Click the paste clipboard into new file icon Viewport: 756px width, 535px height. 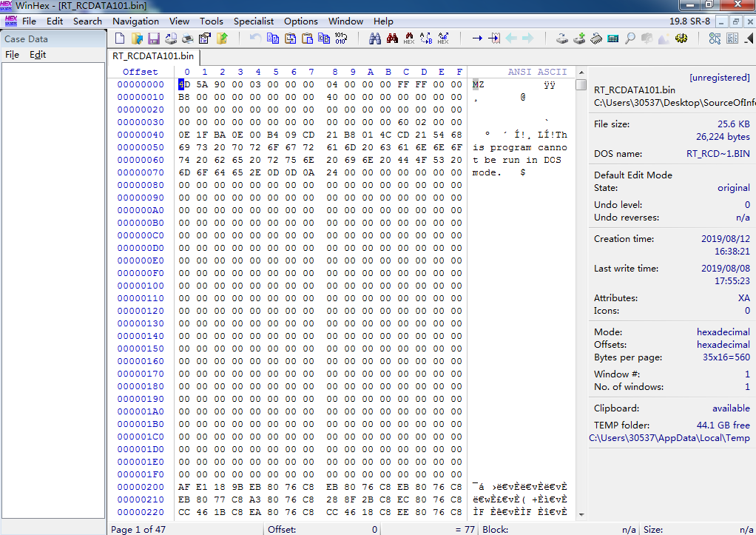click(307, 38)
